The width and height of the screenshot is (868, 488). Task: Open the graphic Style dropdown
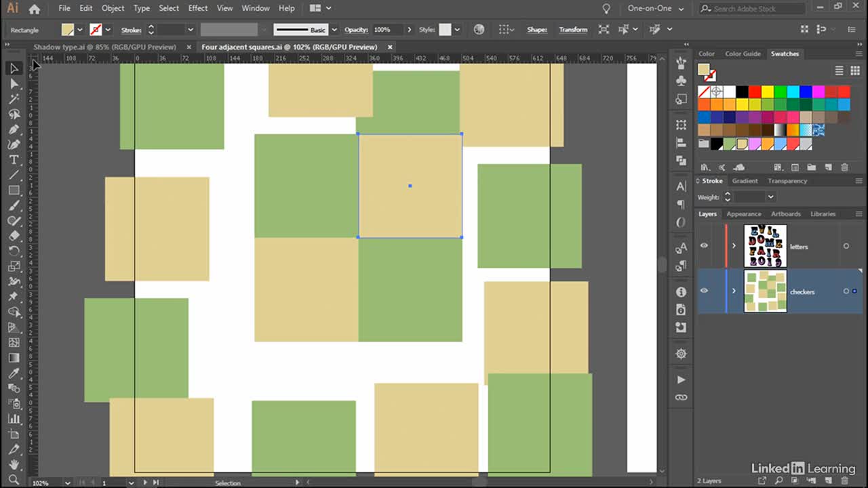[456, 30]
